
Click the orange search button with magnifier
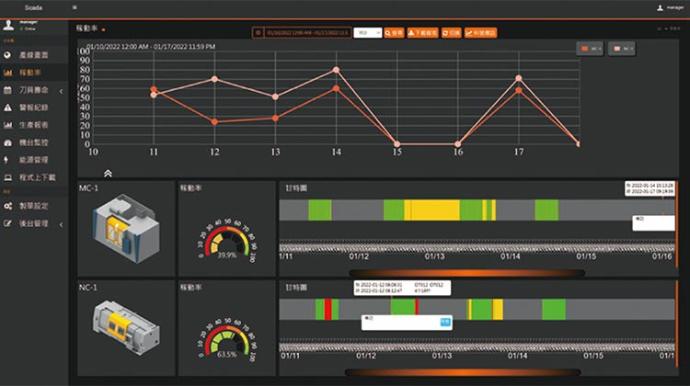pyautogui.click(x=394, y=33)
